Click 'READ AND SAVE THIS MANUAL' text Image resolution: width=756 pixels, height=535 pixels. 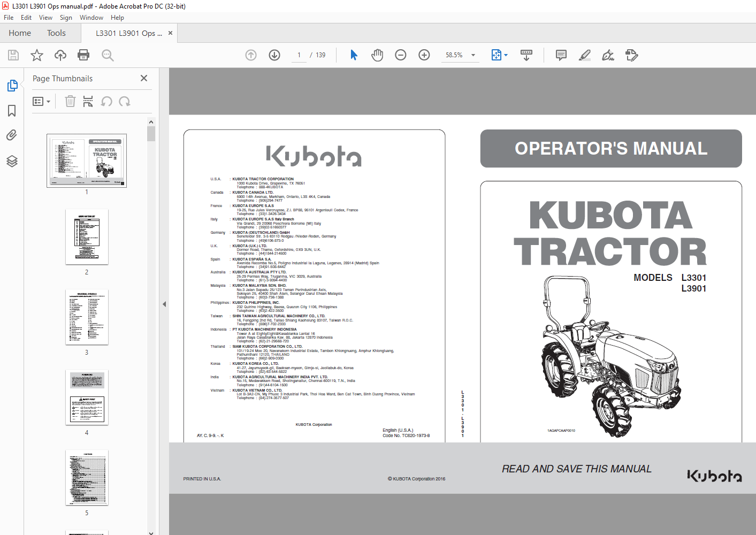(577, 469)
